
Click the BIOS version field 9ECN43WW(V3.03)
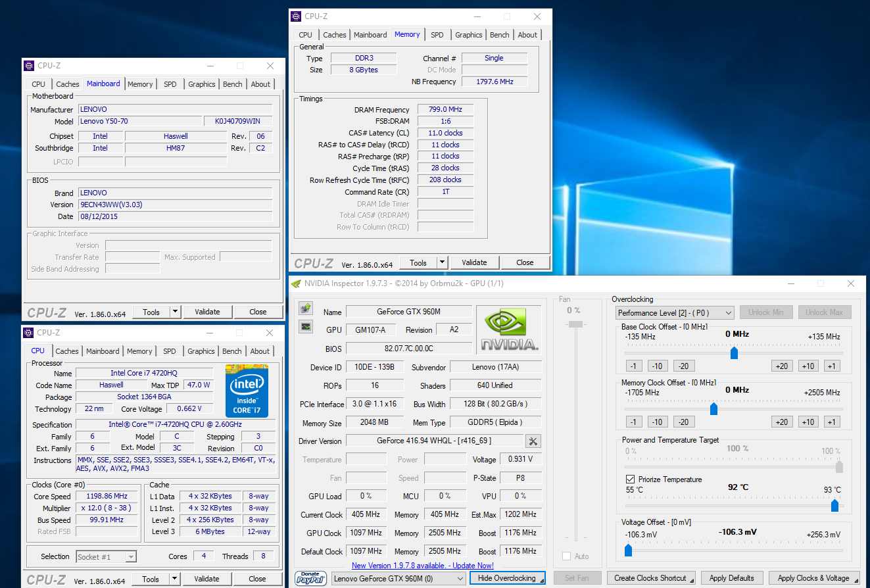click(175, 205)
